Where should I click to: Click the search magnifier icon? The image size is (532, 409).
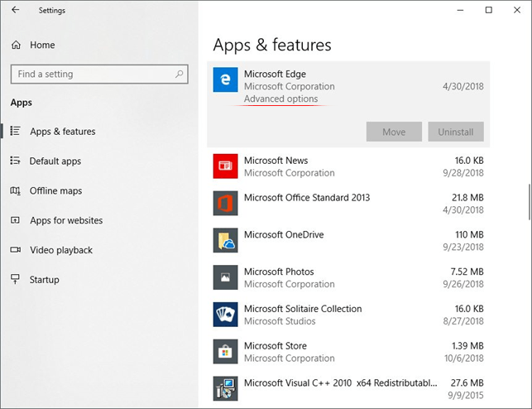(180, 74)
